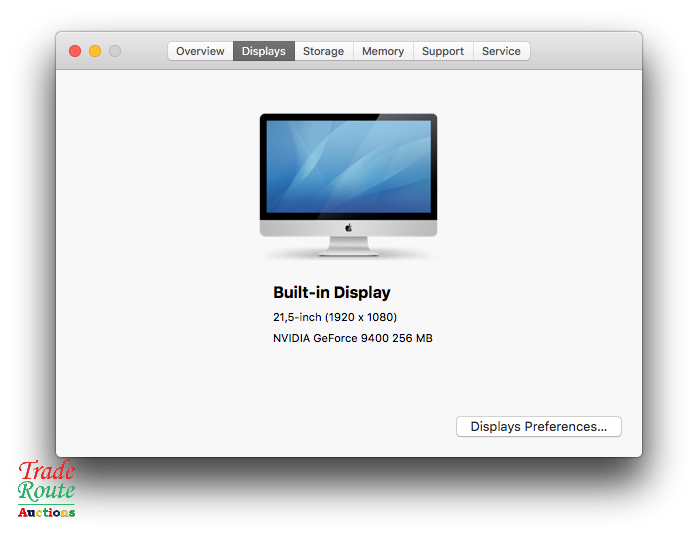This screenshot has width=698, height=537.
Task: Click the NVIDIA GeForce 9400 256 MB label
Action: 352,338
